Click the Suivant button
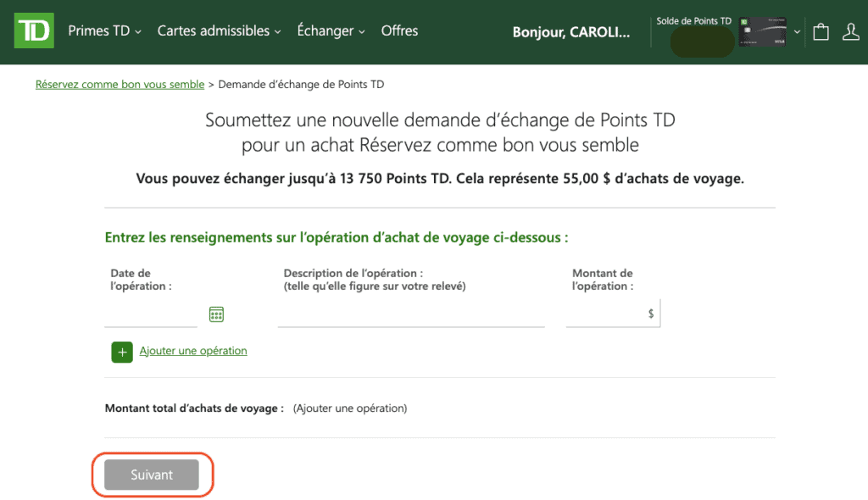This screenshot has height=500, width=868. click(x=153, y=475)
